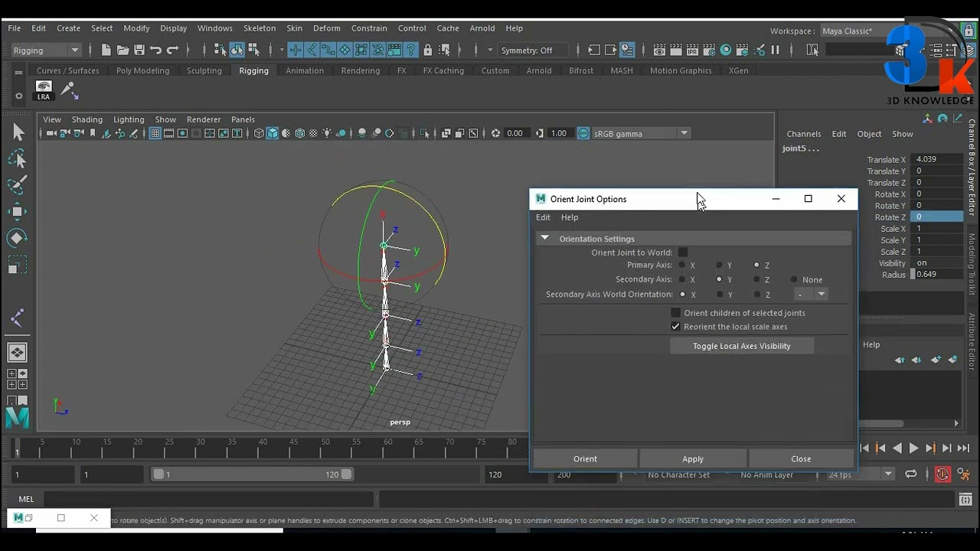
Task: Collapse the Orientation Settings section
Action: tap(545, 238)
